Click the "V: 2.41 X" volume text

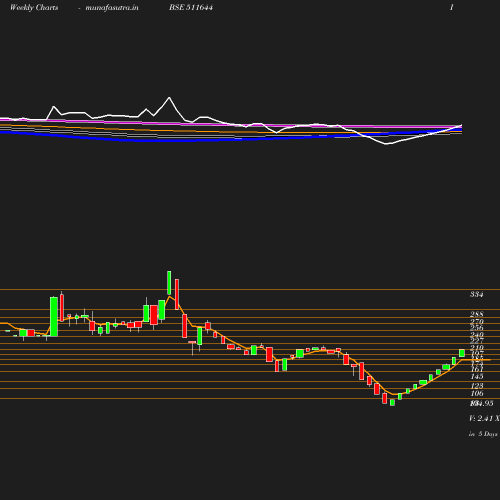[x=484, y=418]
